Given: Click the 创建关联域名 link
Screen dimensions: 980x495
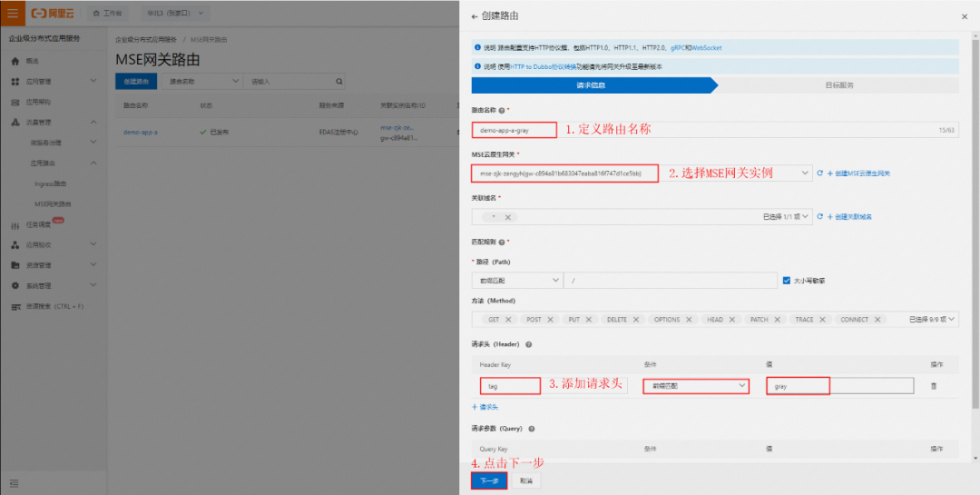Looking at the screenshot, I should [849, 217].
